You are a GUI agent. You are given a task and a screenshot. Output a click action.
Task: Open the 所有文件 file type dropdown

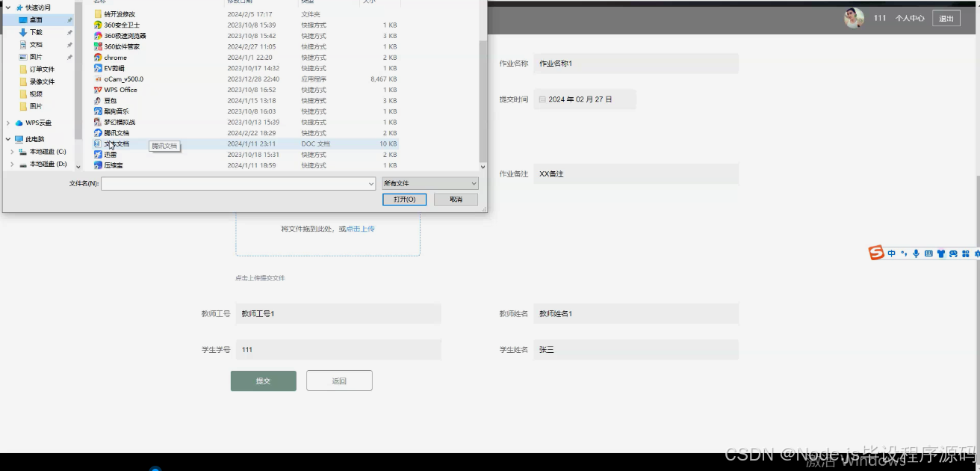tap(429, 183)
